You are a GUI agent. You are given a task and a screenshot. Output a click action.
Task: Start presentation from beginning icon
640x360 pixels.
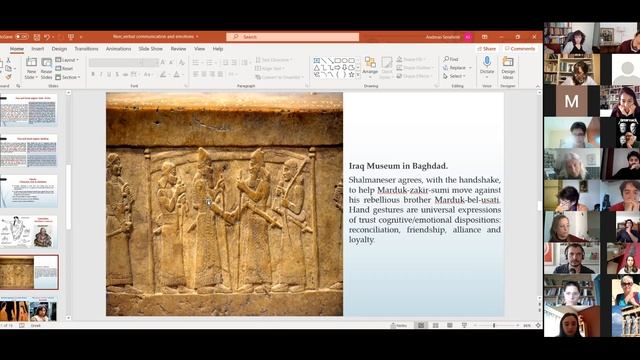point(71,37)
